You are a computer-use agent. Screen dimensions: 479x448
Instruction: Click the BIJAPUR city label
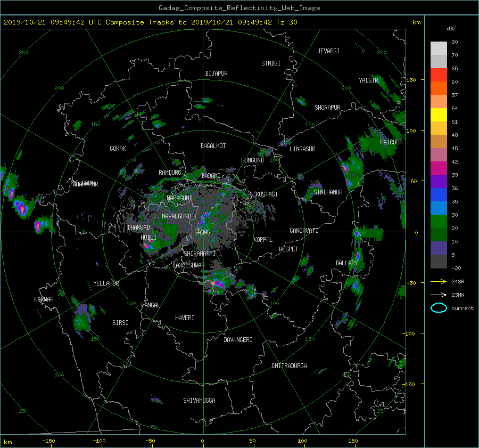pos(216,74)
